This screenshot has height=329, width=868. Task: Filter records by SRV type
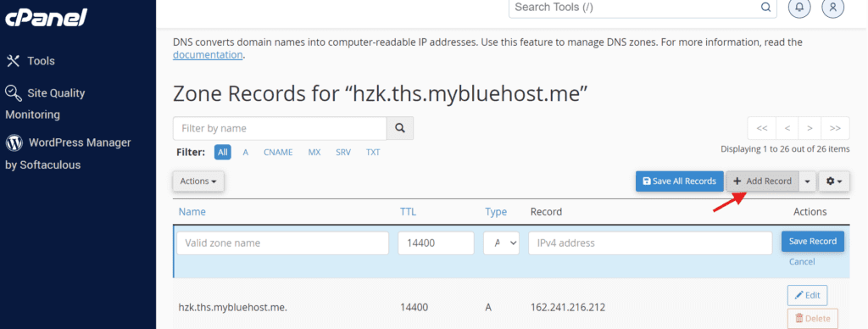[343, 153]
